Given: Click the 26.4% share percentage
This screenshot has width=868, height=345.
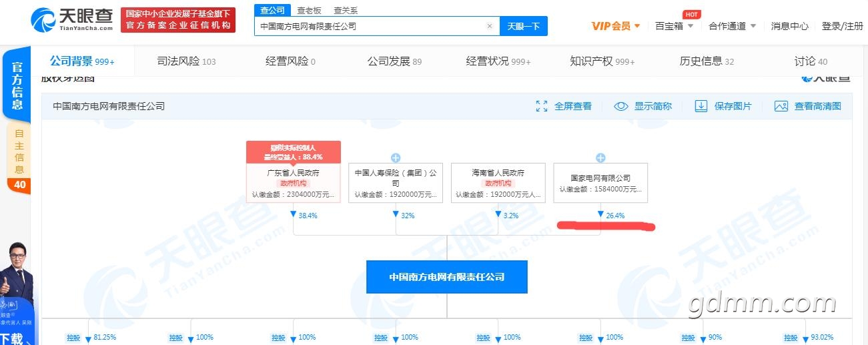Looking at the screenshot, I should point(616,216).
